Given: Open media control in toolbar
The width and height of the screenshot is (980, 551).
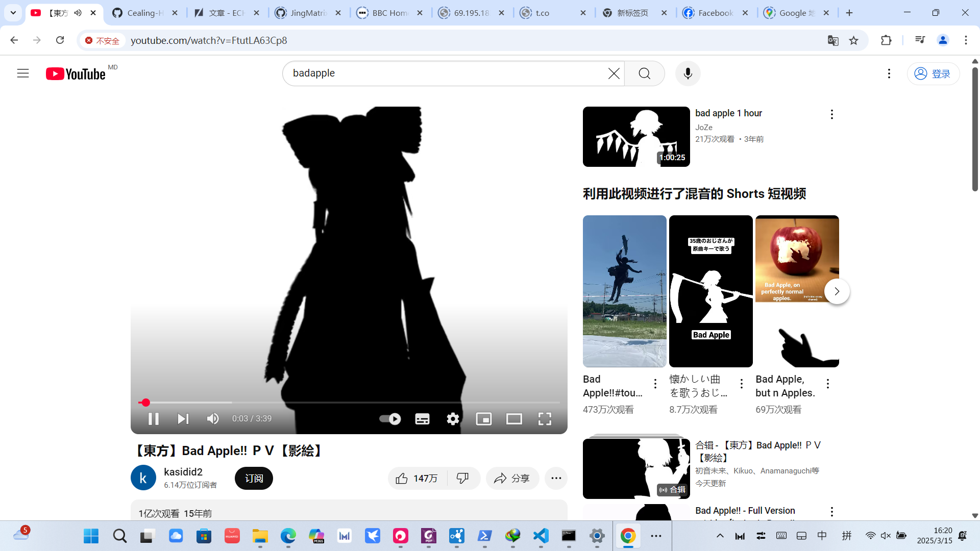Looking at the screenshot, I should 920,40.
